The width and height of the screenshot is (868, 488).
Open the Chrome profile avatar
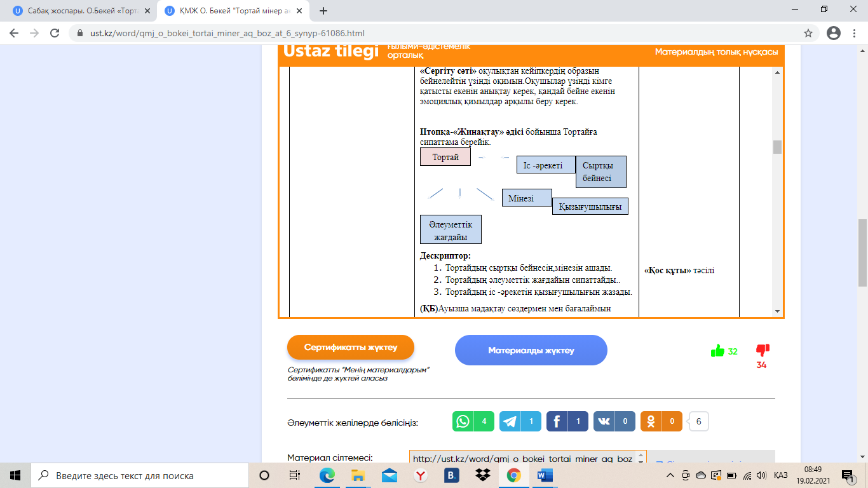(834, 33)
